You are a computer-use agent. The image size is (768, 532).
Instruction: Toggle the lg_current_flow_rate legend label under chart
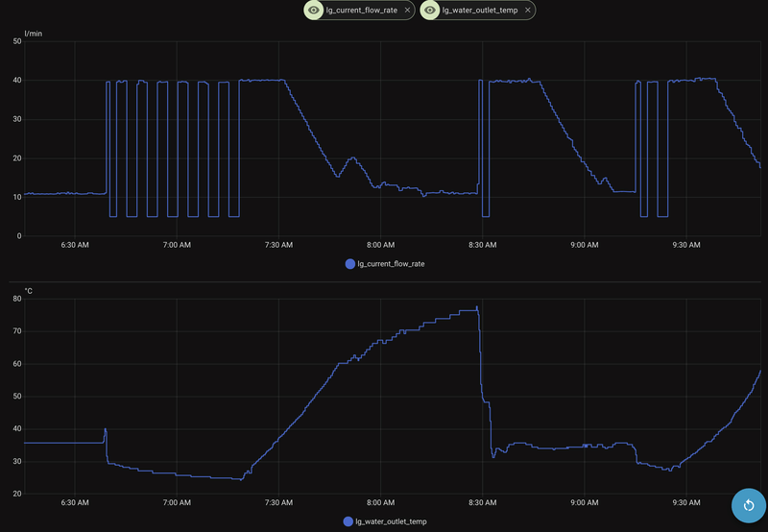[x=390, y=263]
